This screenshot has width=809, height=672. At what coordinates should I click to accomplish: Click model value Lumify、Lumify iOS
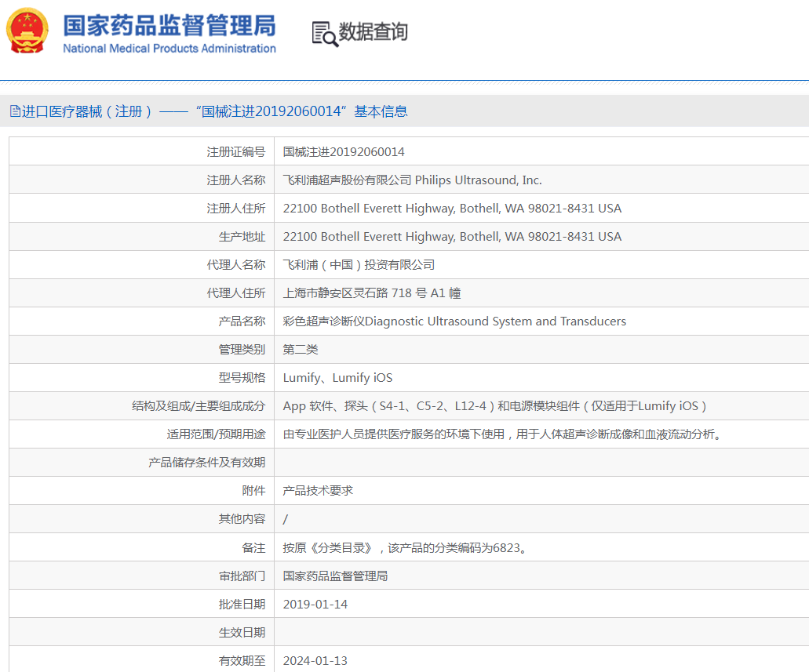337,378
